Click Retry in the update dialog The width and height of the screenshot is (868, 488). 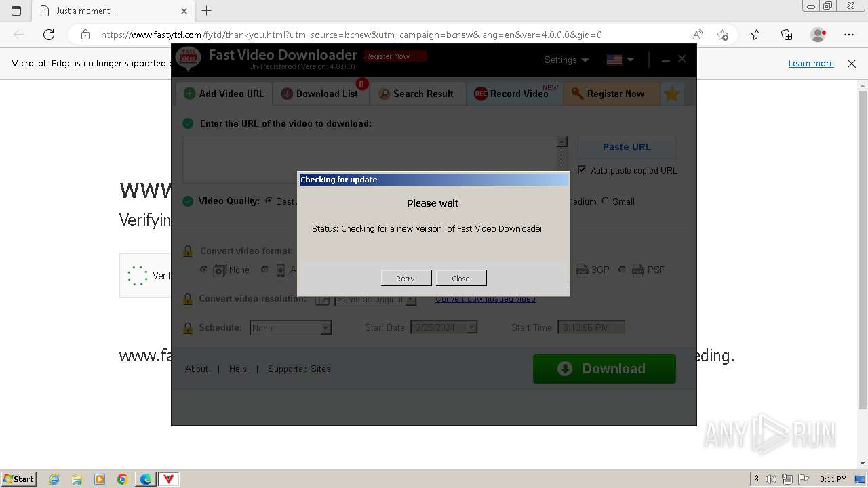(x=406, y=278)
